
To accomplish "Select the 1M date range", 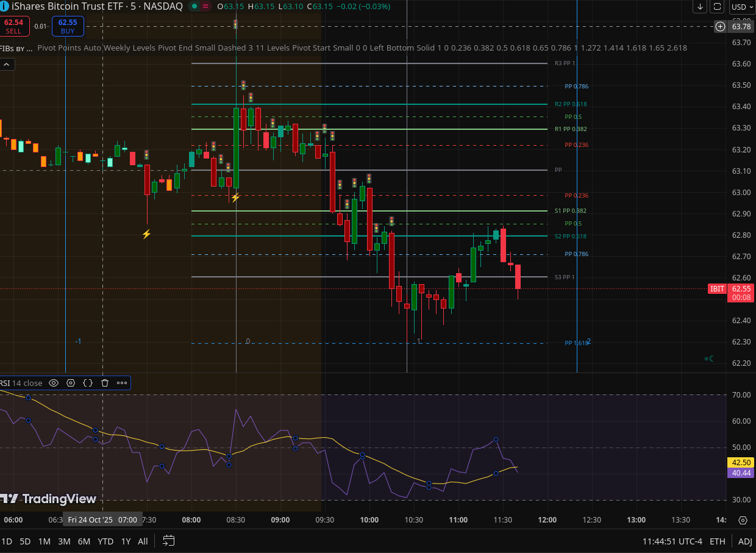I will (44, 541).
